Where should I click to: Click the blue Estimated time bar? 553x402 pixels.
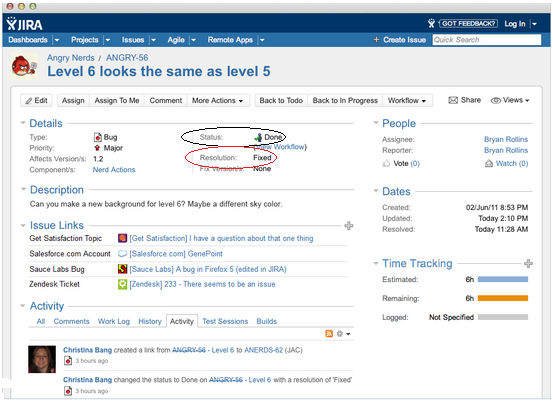pyautogui.click(x=503, y=279)
